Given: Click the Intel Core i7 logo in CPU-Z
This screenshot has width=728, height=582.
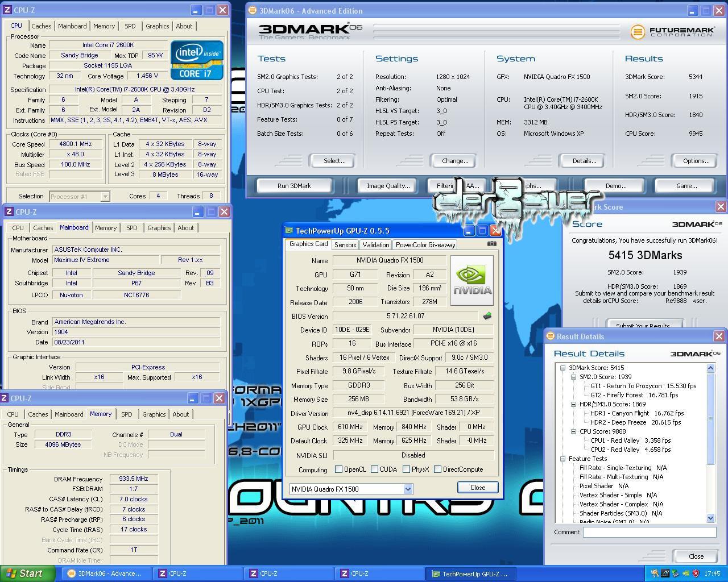Looking at the screenshot, I should (x=197, y=60).
